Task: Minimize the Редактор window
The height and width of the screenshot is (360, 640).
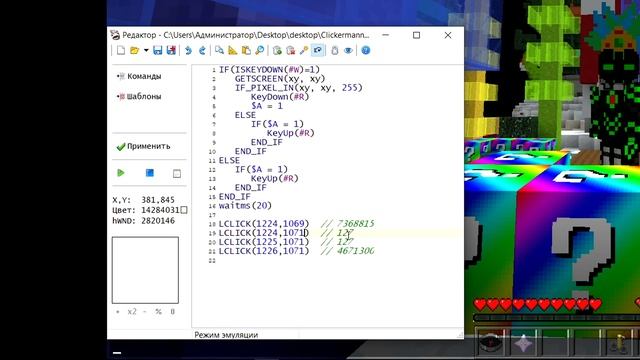Action: pos(385,35)
